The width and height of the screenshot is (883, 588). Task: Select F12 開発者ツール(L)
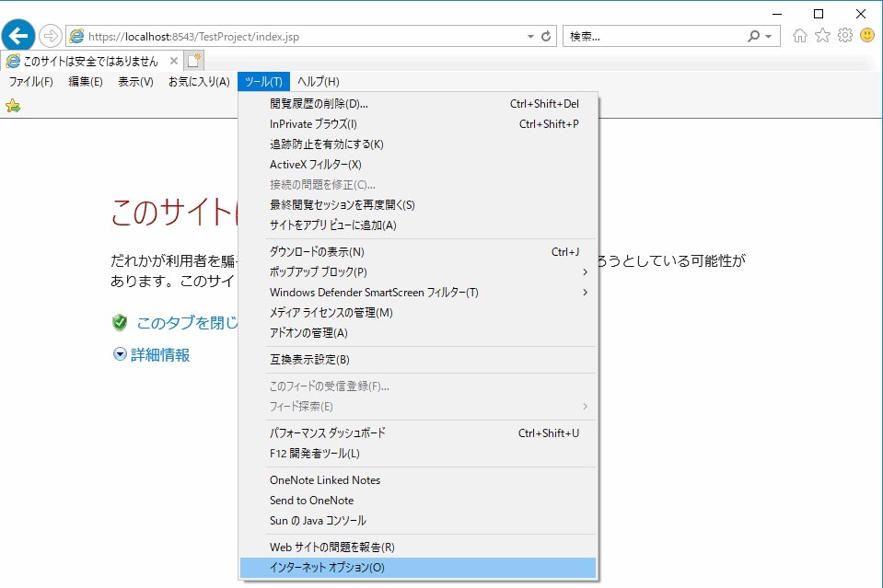pyautogui.click(x=418, y=454)
